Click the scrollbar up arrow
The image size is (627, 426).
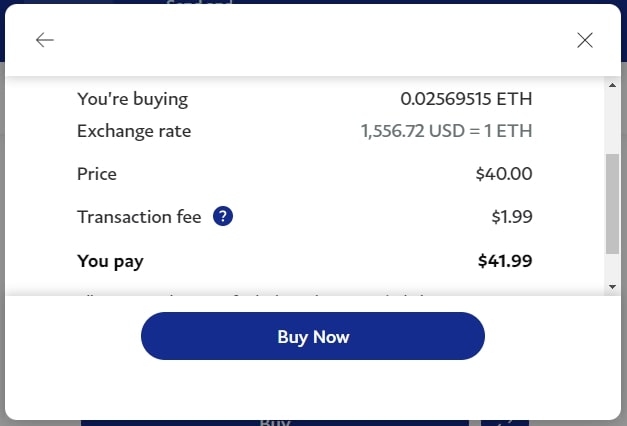coord(612,85)
